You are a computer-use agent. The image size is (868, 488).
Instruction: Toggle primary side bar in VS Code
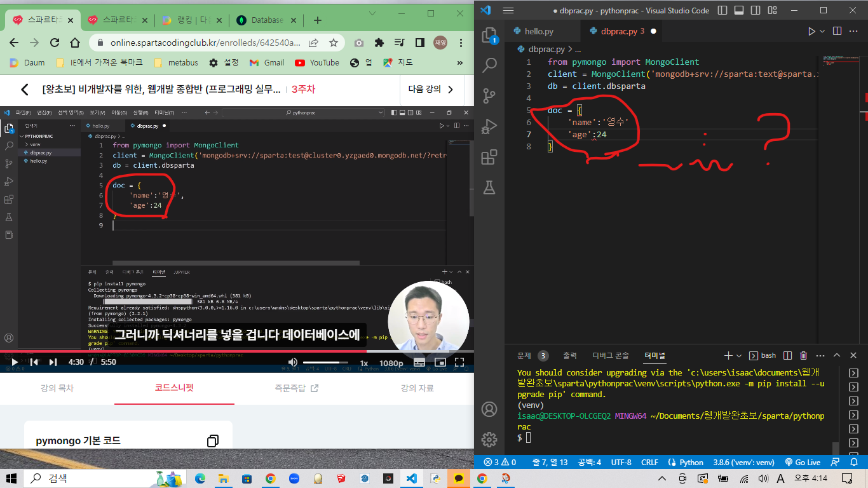point(722,10)
